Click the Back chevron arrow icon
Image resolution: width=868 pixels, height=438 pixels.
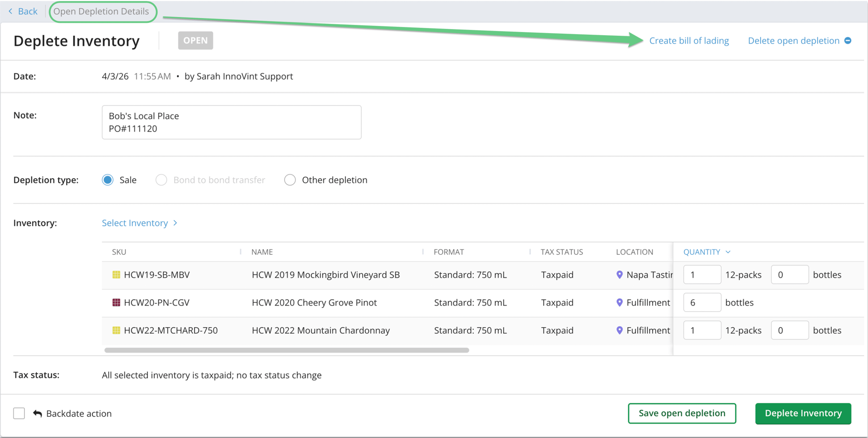coord(10,11)
